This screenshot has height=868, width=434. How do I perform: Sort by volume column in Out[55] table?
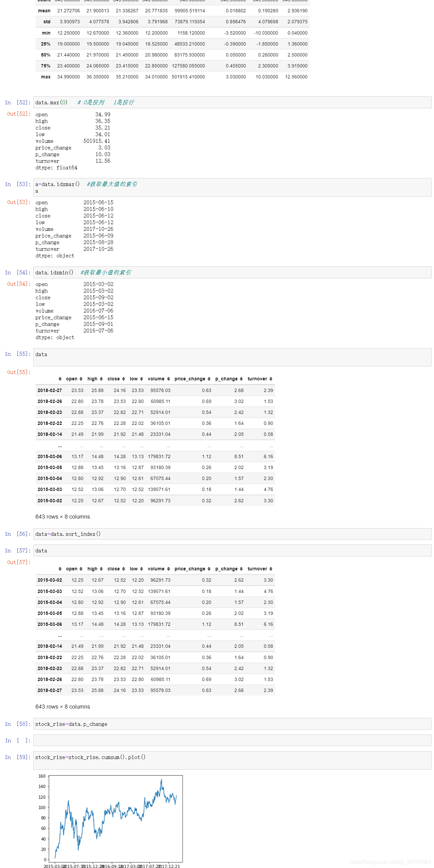point(168,379)
